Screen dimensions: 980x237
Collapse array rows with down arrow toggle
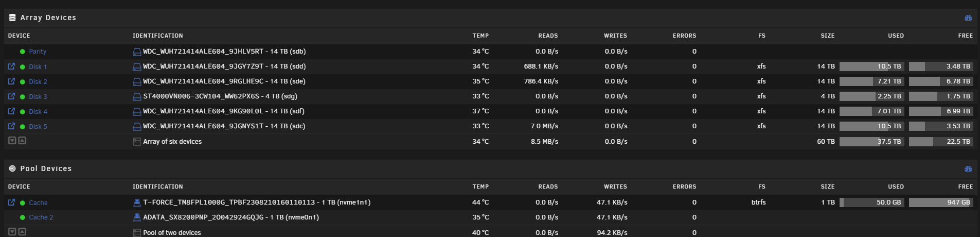[x=12, y=141]
